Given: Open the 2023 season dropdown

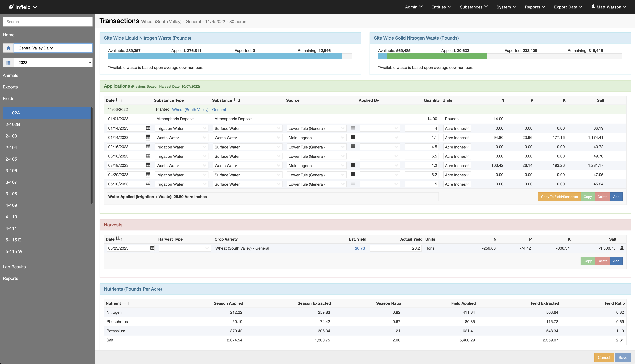Looking at the screenshot, I should (53, 62).
